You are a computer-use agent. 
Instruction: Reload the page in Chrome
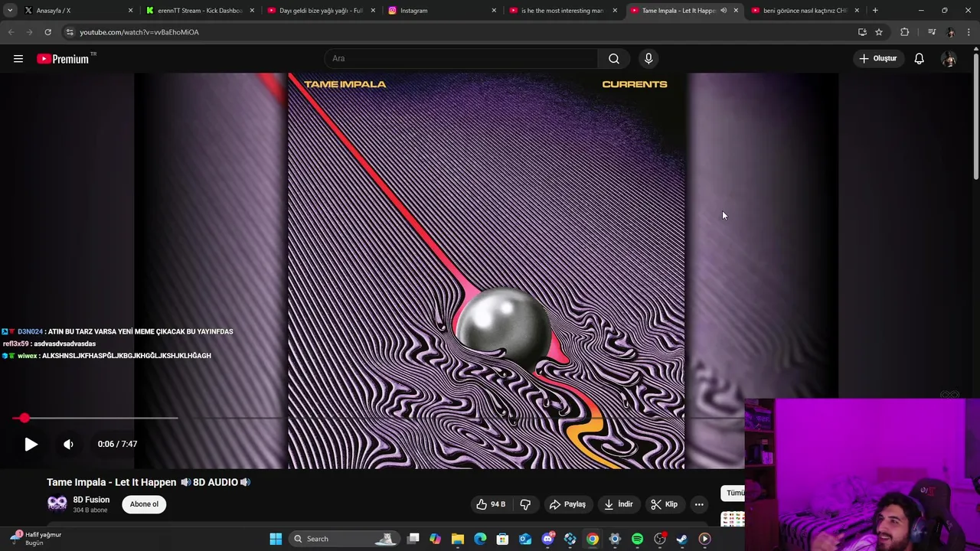(47, 32)
